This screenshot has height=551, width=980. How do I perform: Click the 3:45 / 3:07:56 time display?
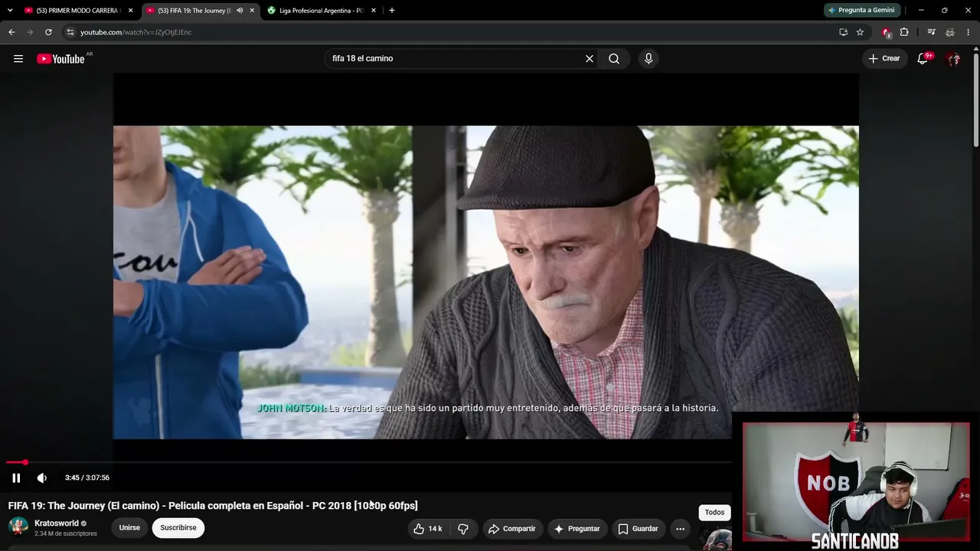pos(87,478)
